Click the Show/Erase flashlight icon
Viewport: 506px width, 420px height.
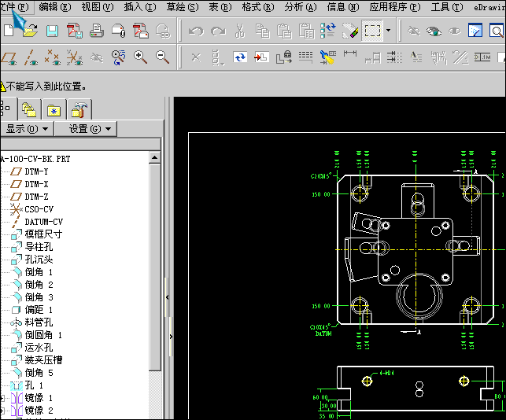328,57
